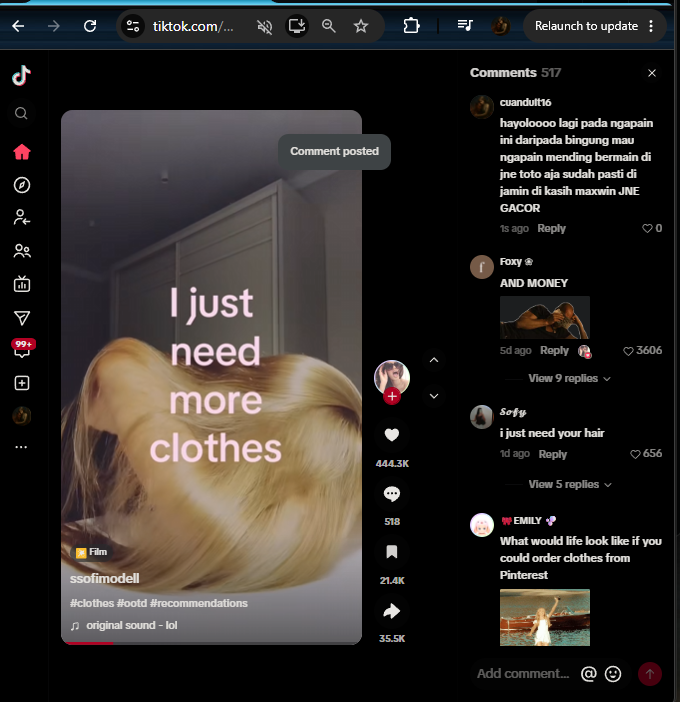Click the Film tag on video

point(91,552)
